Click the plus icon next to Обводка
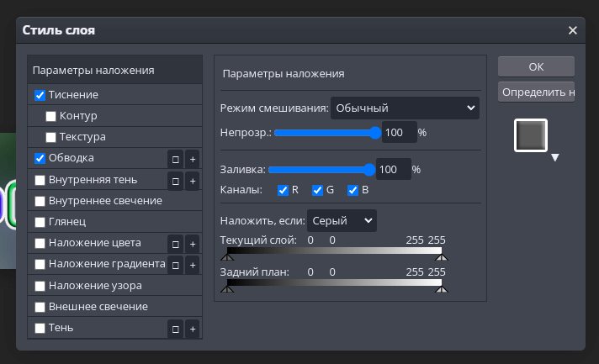Viewport: 599px width, 364px height. pos(193,159)
